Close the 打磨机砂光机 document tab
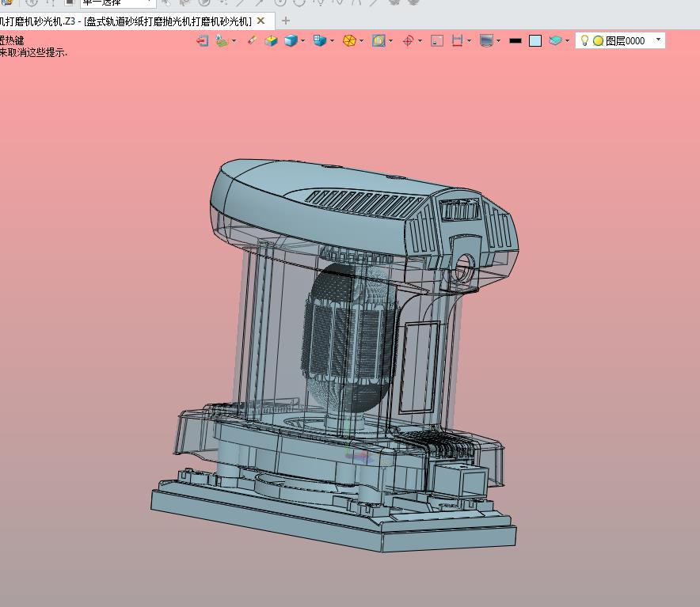700x607 pixels. click(x=261, y=21)
